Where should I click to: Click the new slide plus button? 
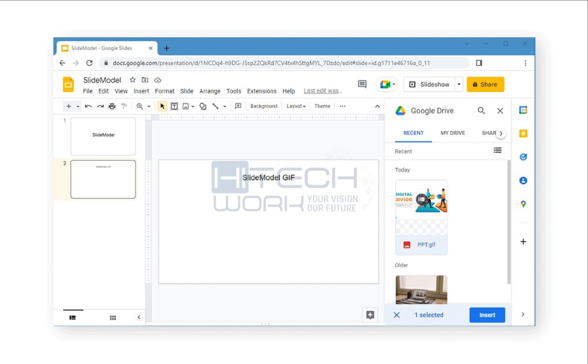(69, 106)
